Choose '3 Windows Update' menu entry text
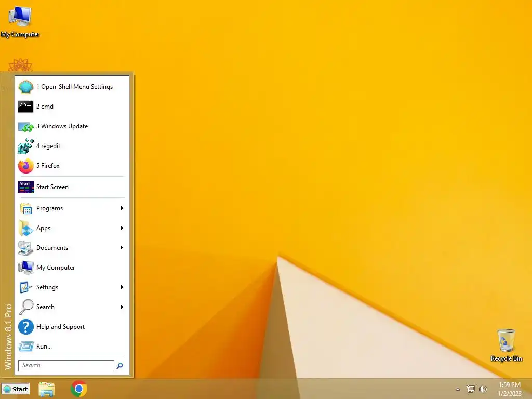Image resolution: width=532 pixels, height=399 pixels. (x=62, y=126)
